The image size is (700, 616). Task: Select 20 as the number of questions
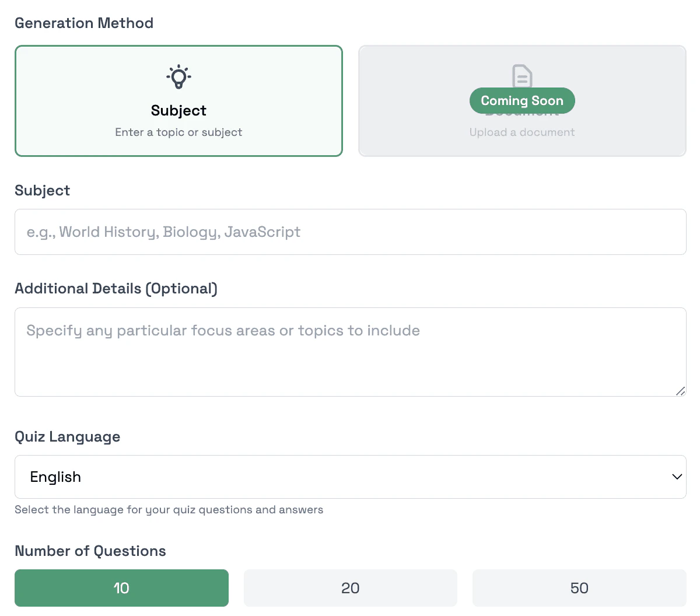[350, 588]
